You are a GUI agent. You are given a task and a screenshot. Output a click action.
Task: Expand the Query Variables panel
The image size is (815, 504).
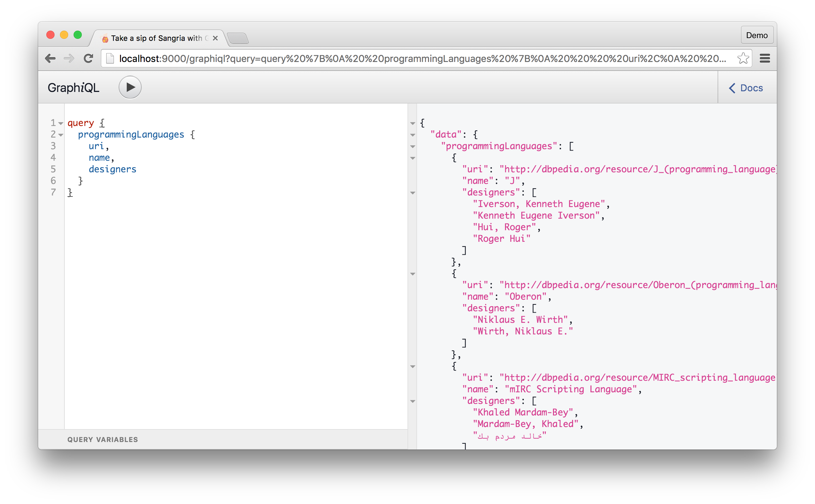click(103, 439)
